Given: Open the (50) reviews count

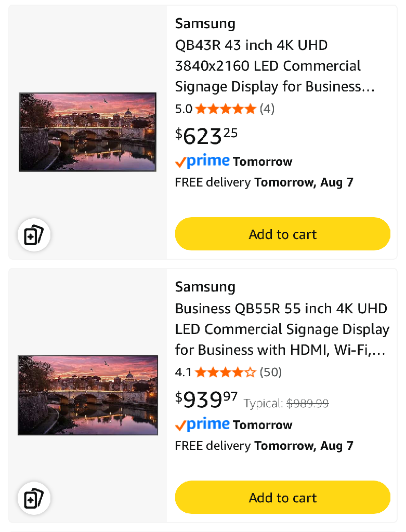Looking at the screenshot, I should pos(270,372).
